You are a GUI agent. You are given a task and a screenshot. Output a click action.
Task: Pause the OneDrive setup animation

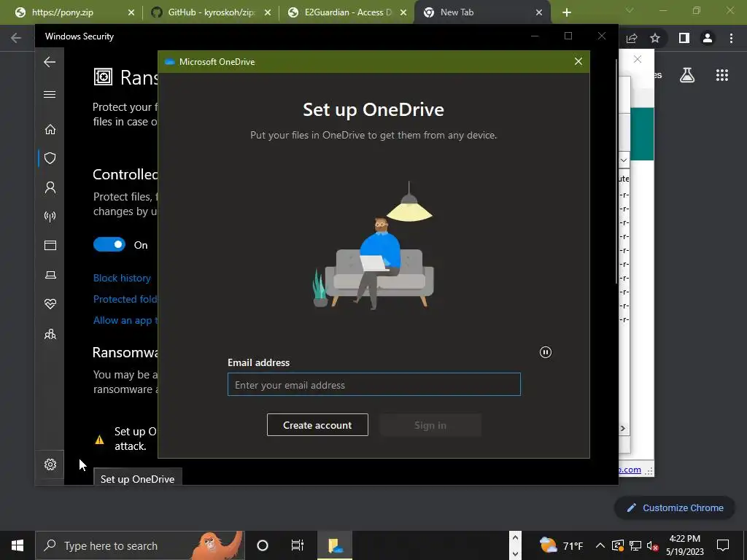546,352
